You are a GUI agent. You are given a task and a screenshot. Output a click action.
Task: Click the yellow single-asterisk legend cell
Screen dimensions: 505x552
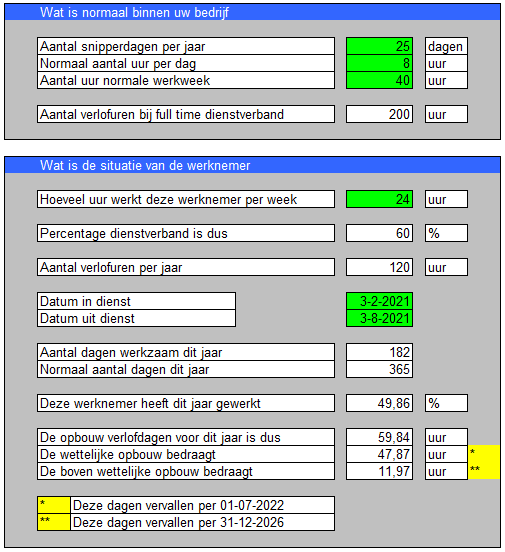pos(54,505)
